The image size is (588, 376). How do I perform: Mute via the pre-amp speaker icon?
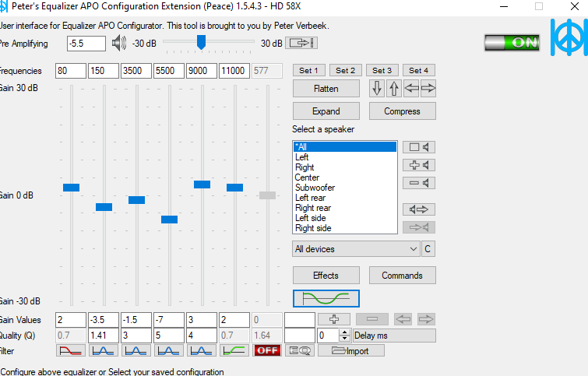(119, 43)
